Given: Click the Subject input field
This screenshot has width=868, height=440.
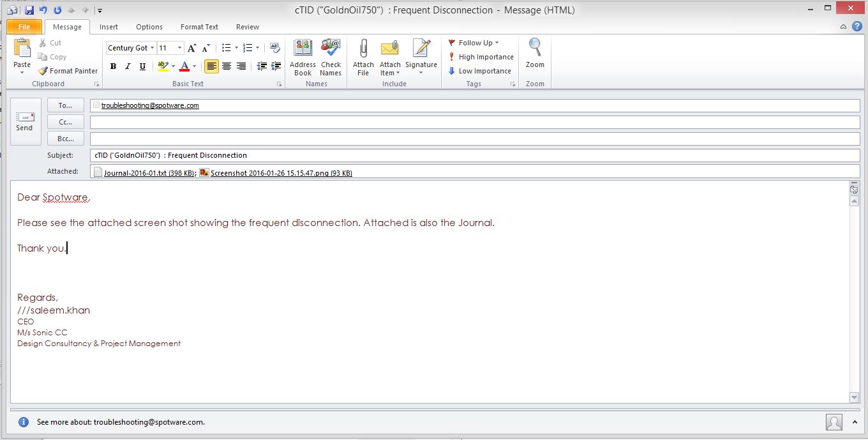Looking at the screenshot, I should [x=475, y=155].
